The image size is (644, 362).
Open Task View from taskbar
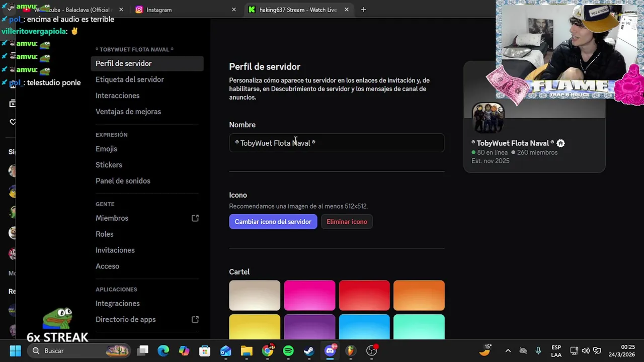tap(143, 351)
